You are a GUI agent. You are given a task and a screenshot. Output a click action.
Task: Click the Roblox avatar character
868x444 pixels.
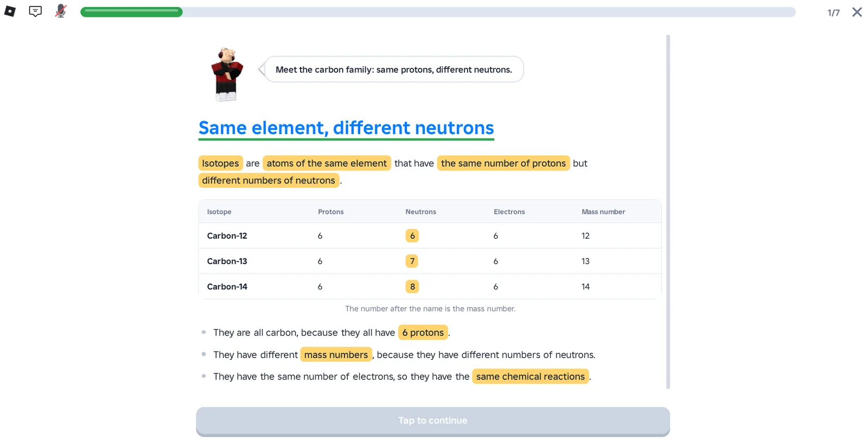click(227, 74)
